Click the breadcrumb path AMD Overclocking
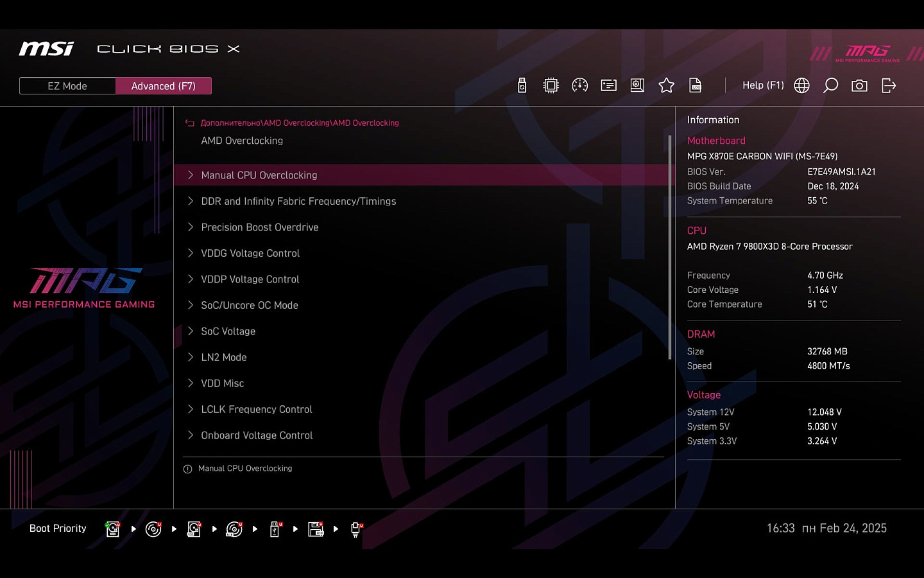The image size is (924, 578). point(300,123)
